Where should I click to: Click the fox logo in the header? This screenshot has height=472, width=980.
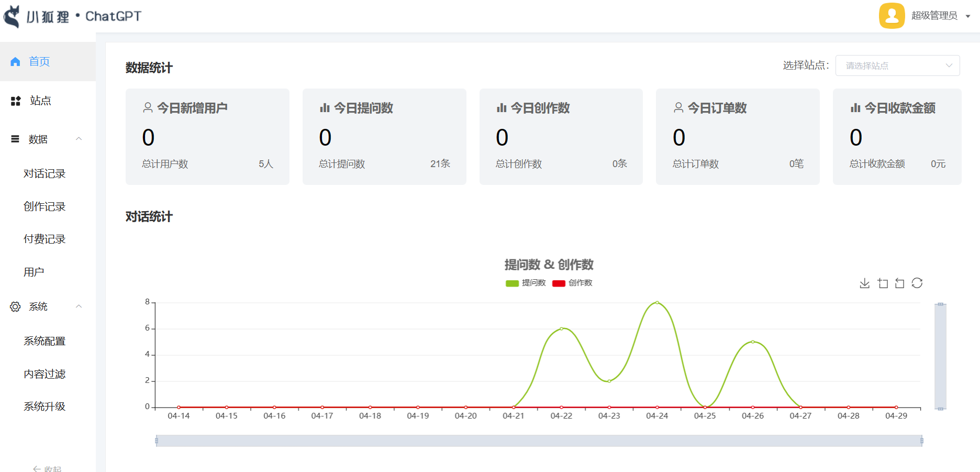coord(12,16)
